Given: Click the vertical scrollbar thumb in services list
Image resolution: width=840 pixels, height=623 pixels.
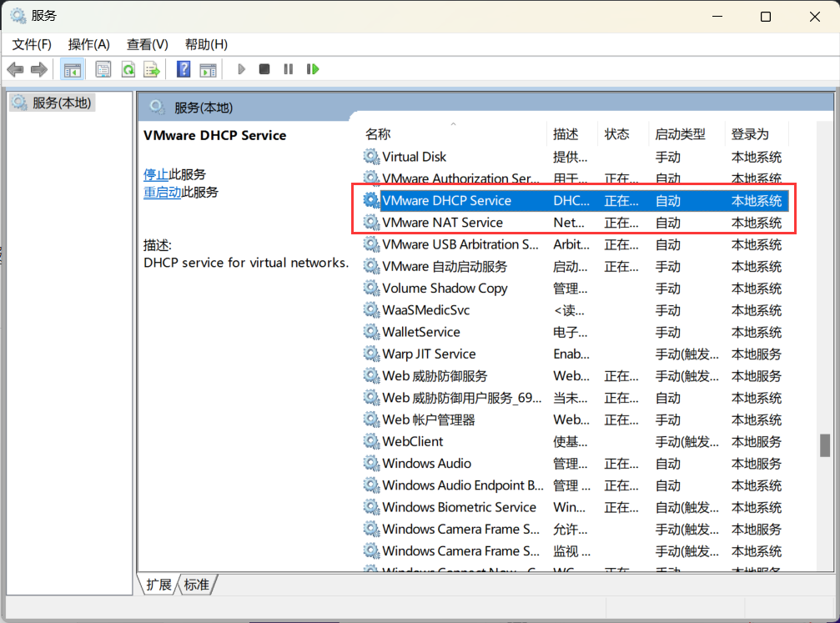Looking at the screenshot, I should pyautogui.click(x=825, y=445).
